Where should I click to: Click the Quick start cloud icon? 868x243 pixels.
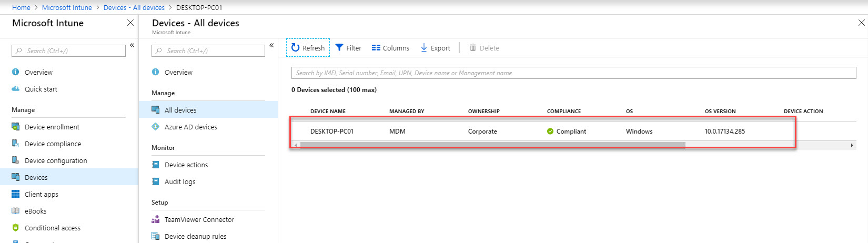point(16,89)
